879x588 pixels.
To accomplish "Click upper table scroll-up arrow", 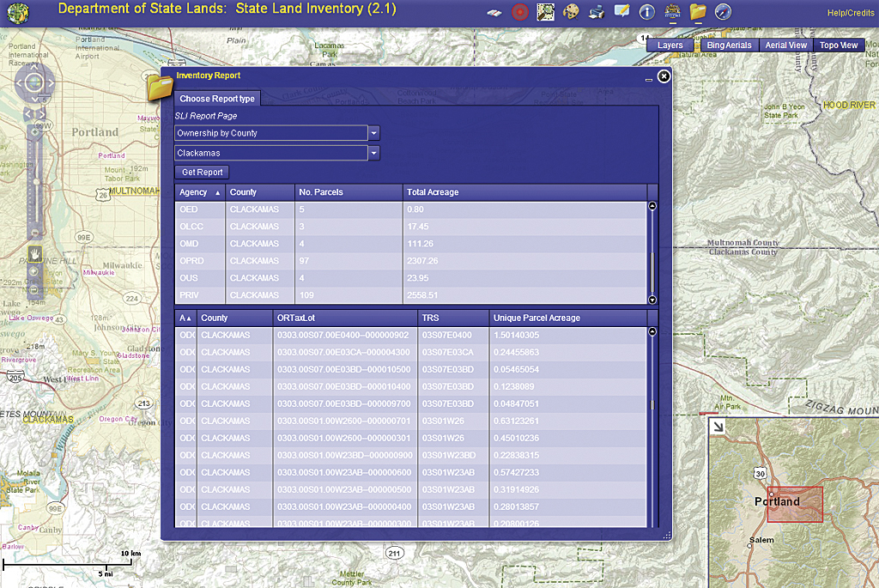I will [652, 206].
